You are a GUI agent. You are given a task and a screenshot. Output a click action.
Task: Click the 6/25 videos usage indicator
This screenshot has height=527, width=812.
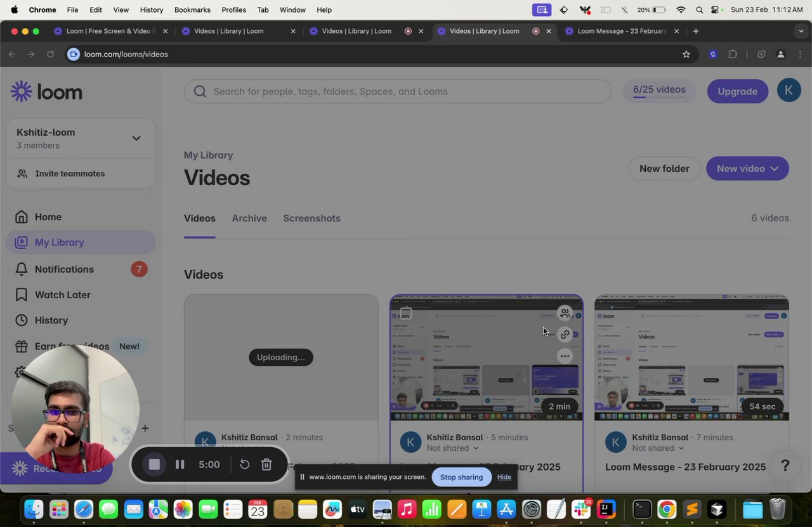tap(659, 91)
